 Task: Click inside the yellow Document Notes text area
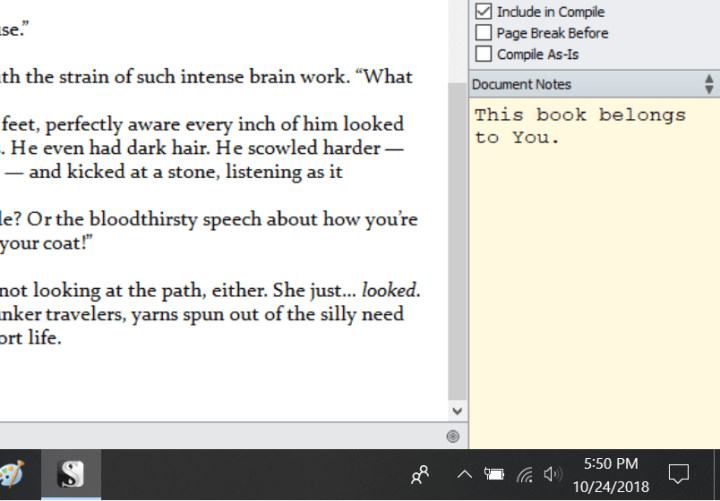click(x=594, y=280)
